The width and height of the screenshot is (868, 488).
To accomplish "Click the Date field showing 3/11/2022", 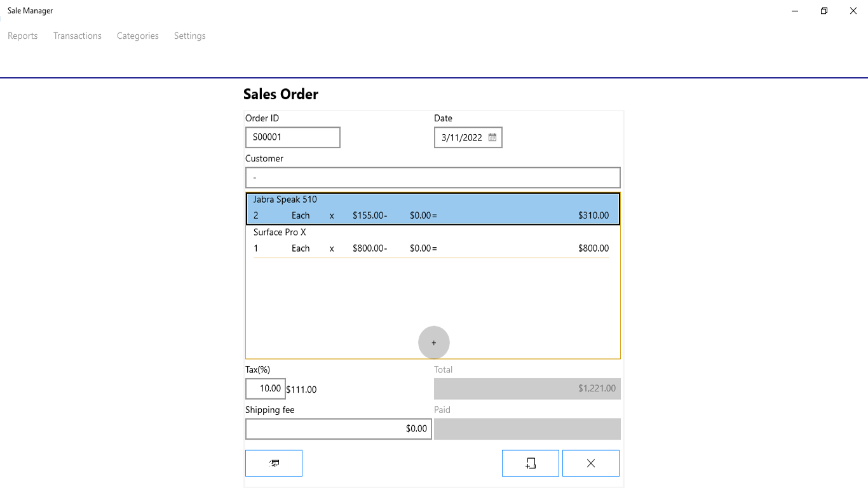I will 462,137.
